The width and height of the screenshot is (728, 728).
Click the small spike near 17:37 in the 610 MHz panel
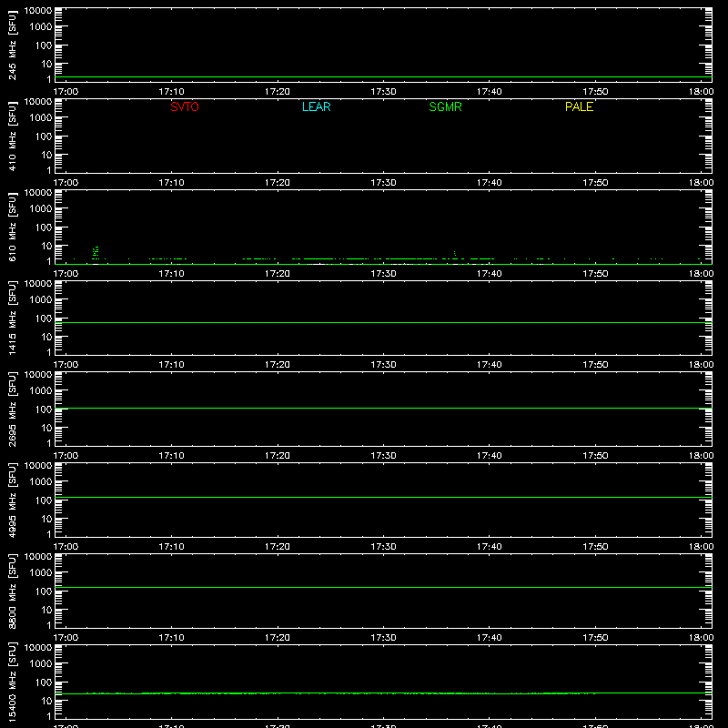(454, 253)
